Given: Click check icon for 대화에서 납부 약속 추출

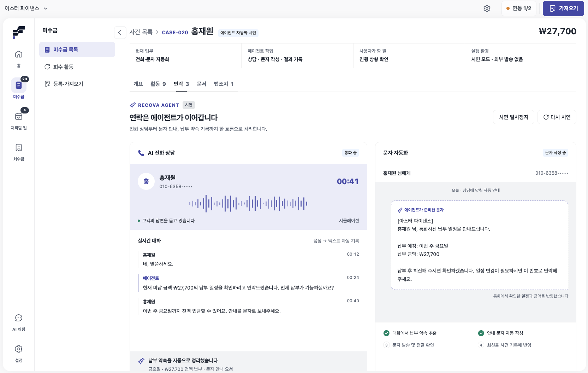Looking at the screenshot, I should tap(386, 333).
